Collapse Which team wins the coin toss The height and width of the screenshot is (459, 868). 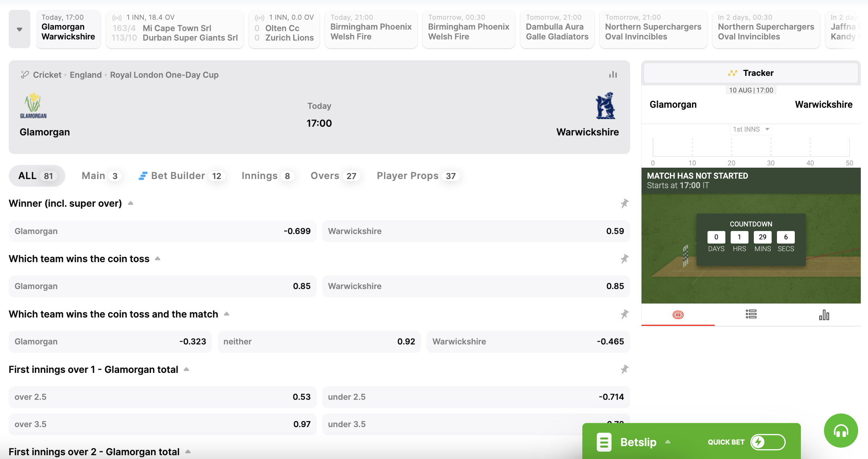point(157,259)
